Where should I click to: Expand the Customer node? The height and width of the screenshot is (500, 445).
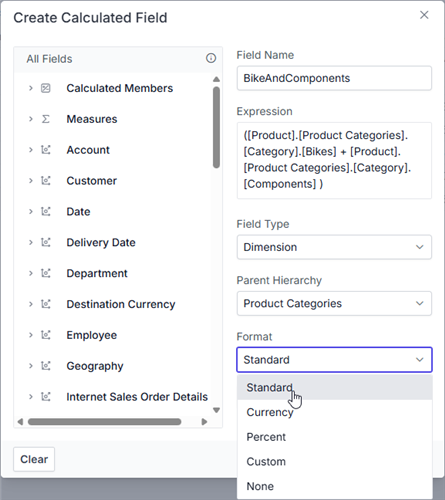pos(31,181)
